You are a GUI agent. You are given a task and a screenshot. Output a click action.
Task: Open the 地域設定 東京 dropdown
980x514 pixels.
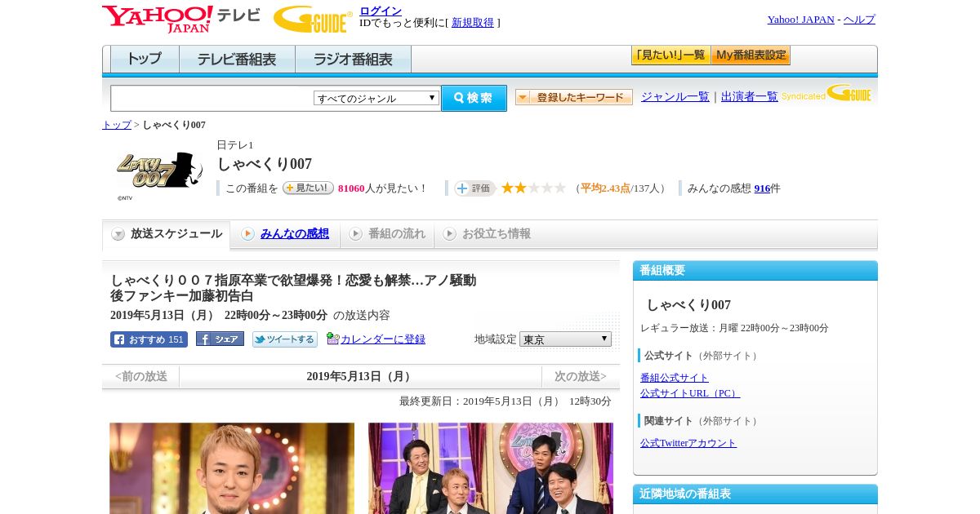(565, 339)
